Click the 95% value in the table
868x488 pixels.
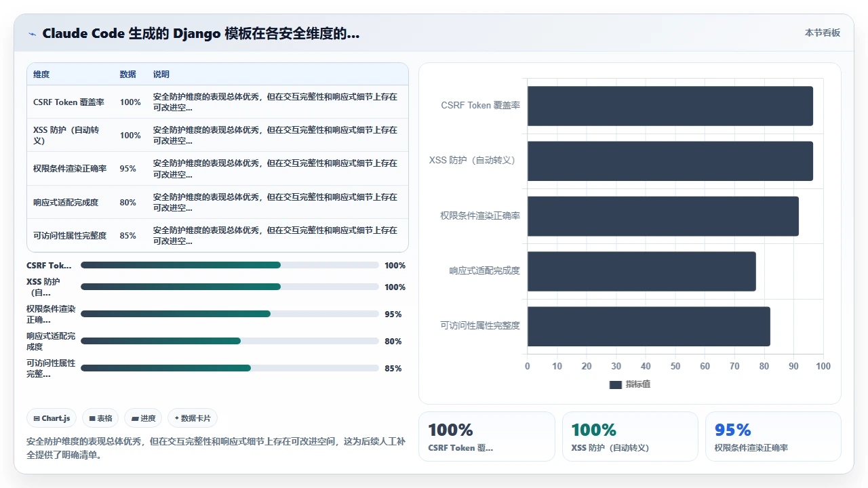[x=128, y=169]
